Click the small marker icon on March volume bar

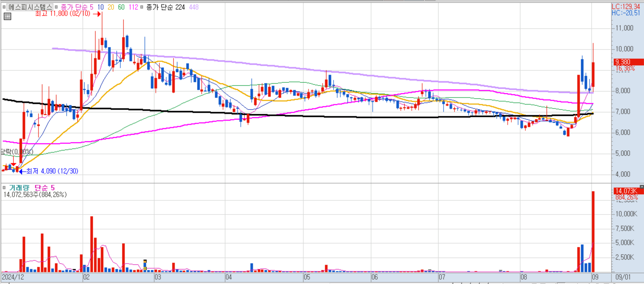pos(145,265)
